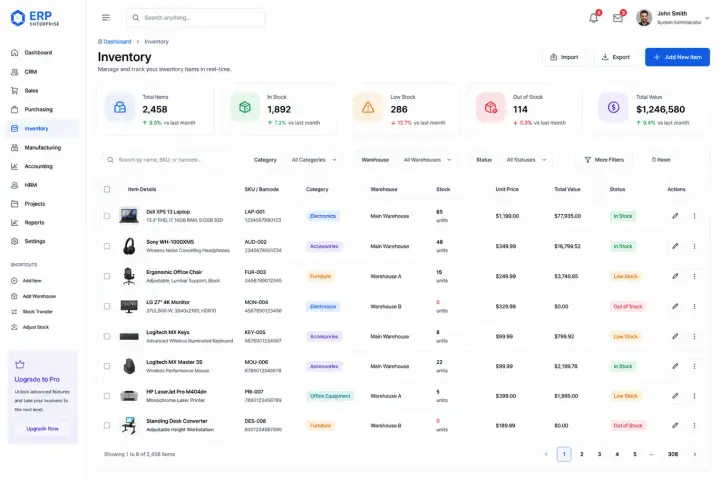Check the Sony WH-1000XM5 row checkbox
The height and width of the screenshot is (480, 720).
107,246
